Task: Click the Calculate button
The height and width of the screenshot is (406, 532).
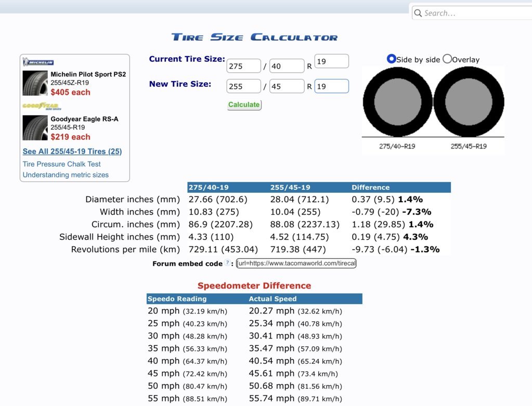Action: coord(244,105)
